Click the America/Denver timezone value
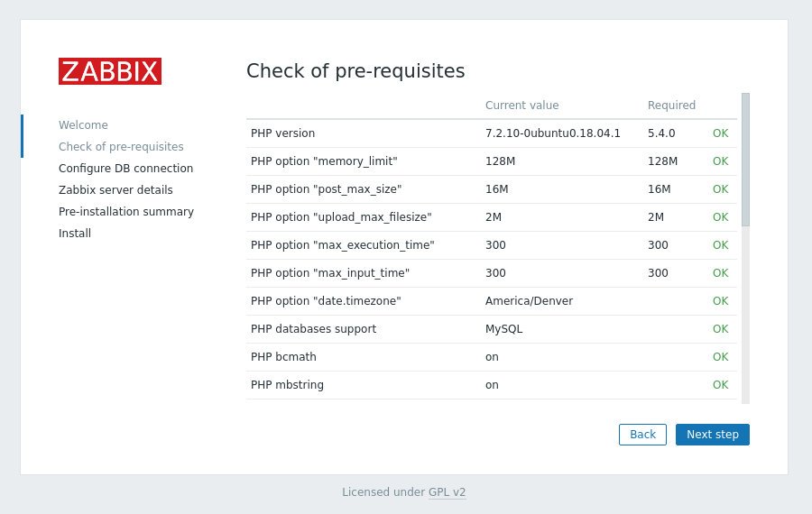 529,301
